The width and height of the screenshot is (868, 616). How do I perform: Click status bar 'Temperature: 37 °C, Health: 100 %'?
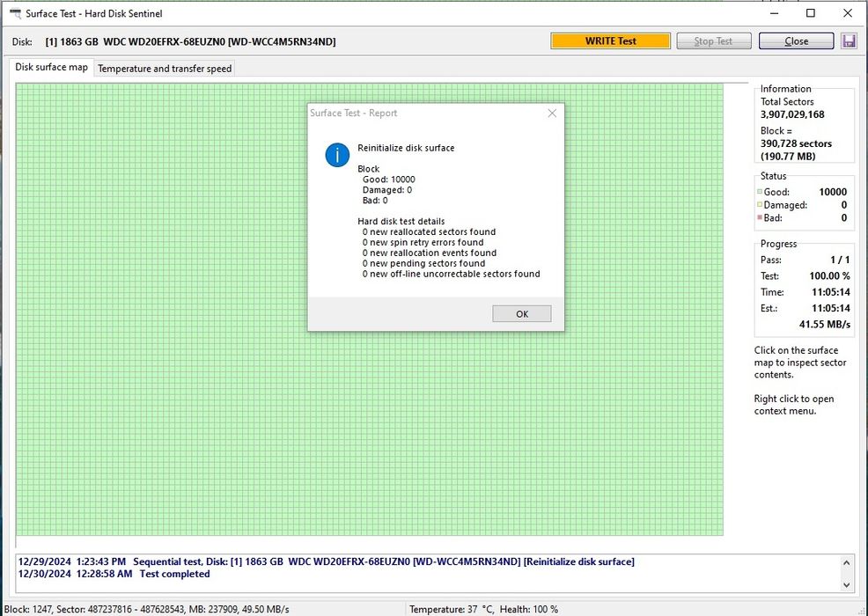(483, 609)
